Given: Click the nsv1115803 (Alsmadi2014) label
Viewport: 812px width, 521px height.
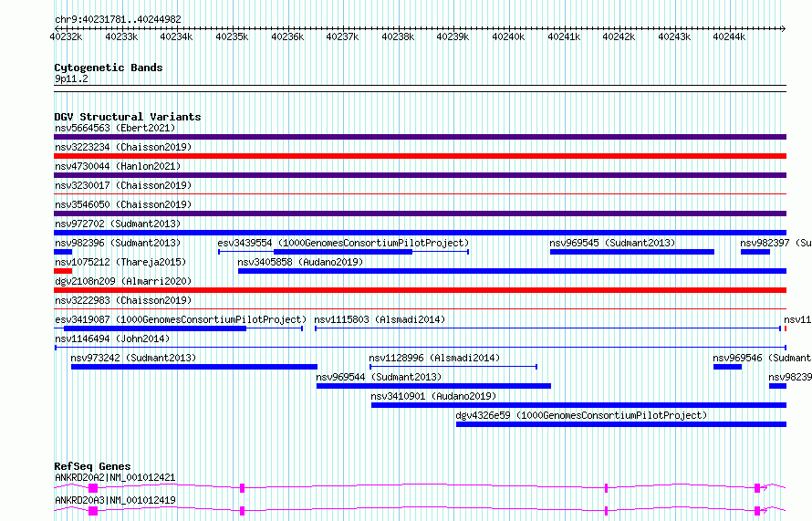Looking at the screenshot, I should point(380,319).
